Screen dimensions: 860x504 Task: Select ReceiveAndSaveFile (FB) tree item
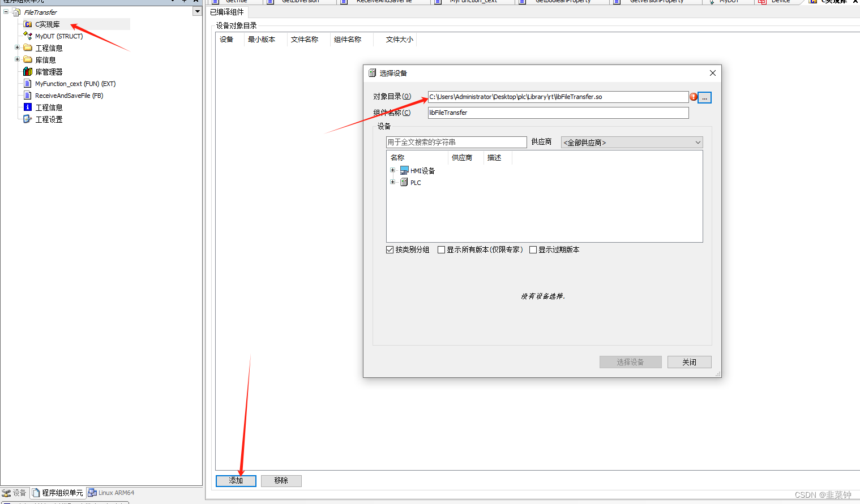click(69, 96)
